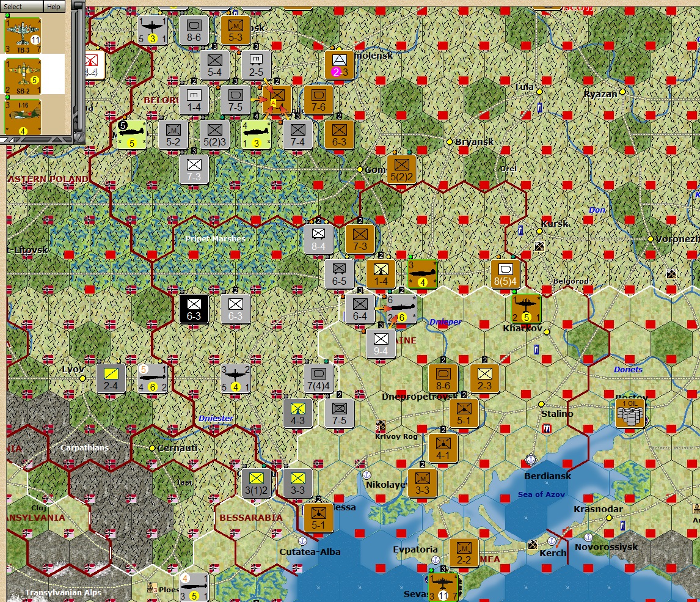The height and width of the screenshot is (602, 700).
Task: Select the gray 7-4 infantry unit
Action: tap(297, 134)
